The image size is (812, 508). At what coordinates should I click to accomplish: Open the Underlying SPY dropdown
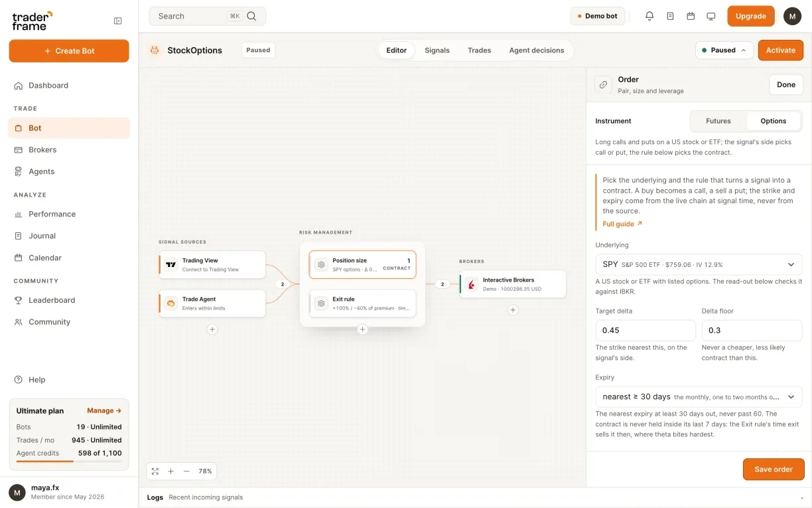tap(699, 264)
